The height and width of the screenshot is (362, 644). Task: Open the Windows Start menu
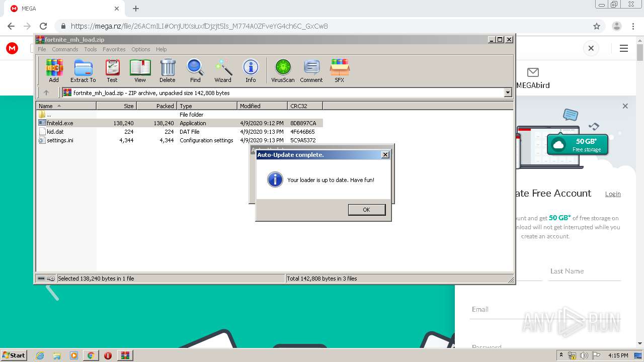point(14,355)
